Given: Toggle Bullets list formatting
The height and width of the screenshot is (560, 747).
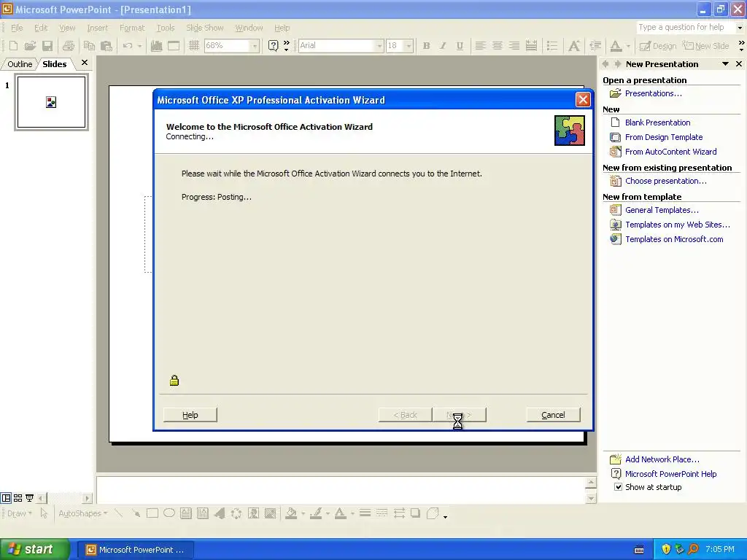Looking at the screenshot, I should (552, 46).
